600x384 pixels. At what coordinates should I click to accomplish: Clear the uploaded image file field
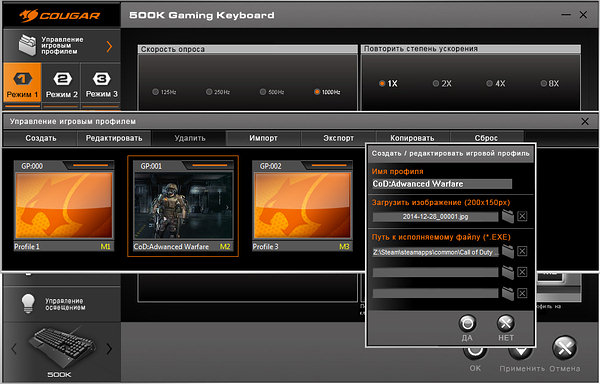[522, 216]
